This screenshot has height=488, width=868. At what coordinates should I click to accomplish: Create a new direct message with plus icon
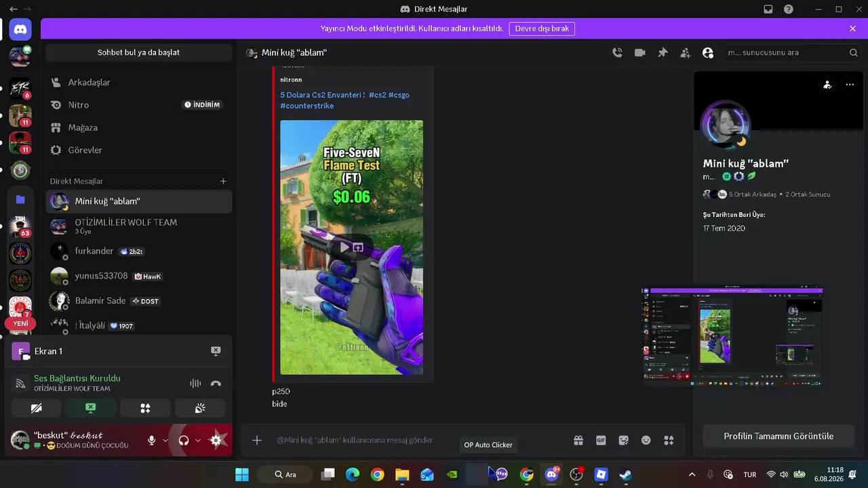click(x=223, y=181)
